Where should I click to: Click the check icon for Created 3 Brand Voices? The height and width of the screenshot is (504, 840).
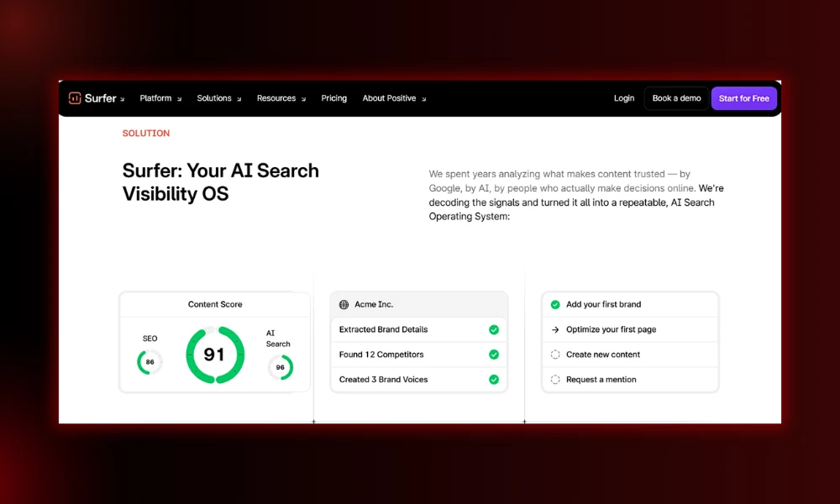494,379
